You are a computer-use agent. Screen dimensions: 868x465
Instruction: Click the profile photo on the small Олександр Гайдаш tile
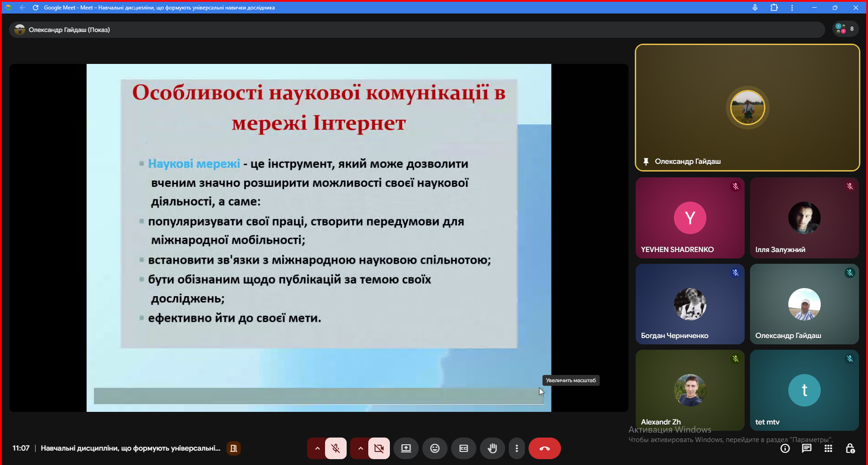tap(805, 304)
